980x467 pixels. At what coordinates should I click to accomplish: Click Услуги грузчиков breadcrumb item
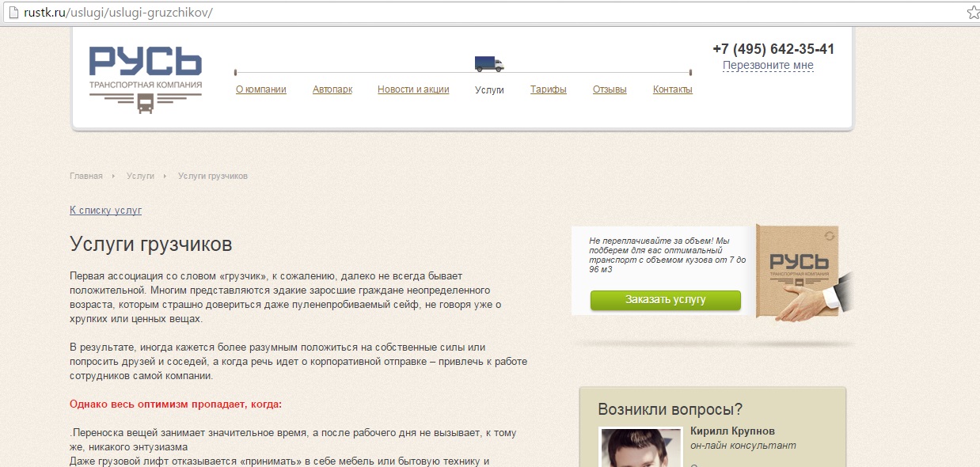[x=213, y=176]
